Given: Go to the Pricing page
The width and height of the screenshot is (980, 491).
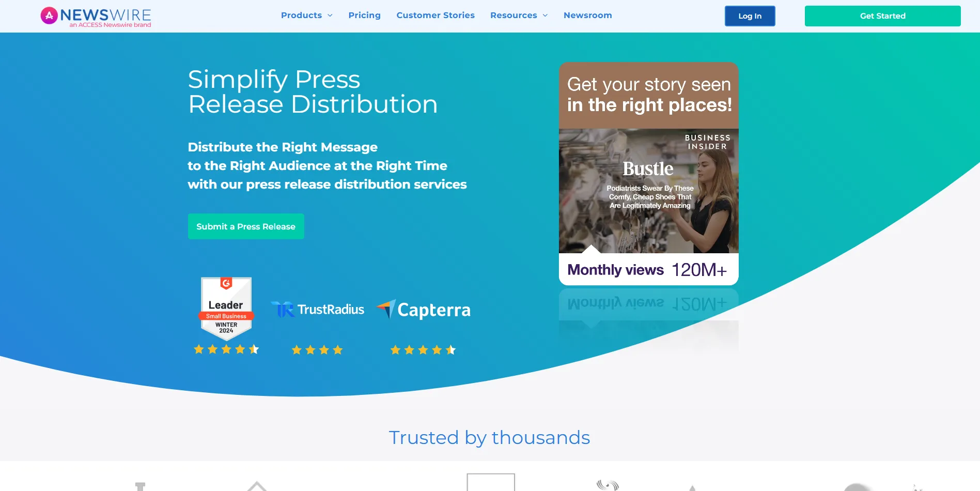Looking at the screenshot, I should coord(364,16).
